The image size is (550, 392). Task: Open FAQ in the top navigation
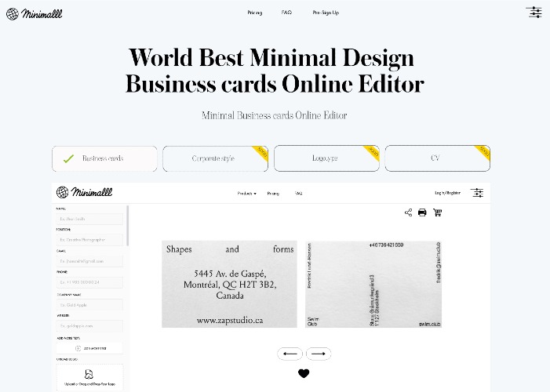[286, 13]
